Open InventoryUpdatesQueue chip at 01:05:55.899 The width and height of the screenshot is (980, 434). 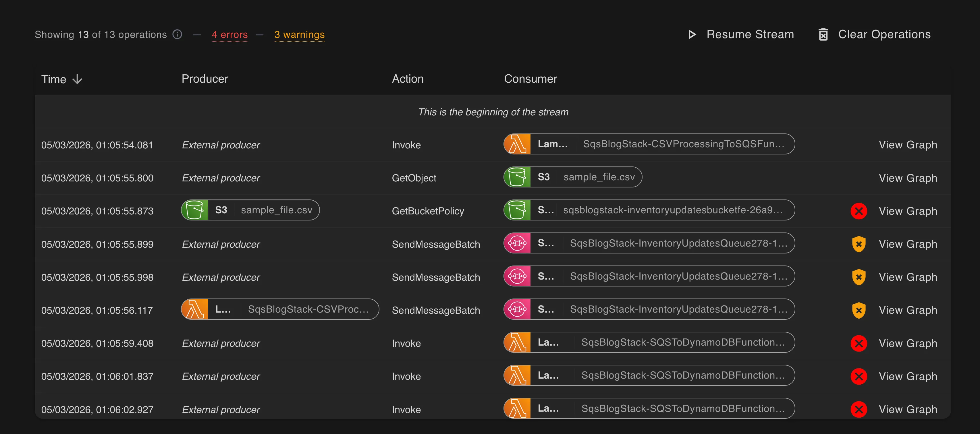[x=649, y=243]
